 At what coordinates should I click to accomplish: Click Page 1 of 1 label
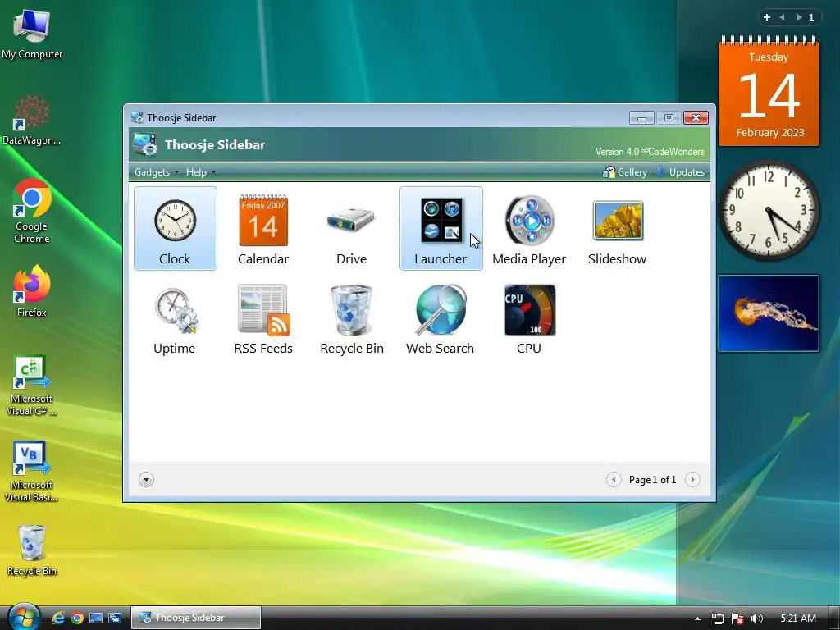(x=652, y=479)
